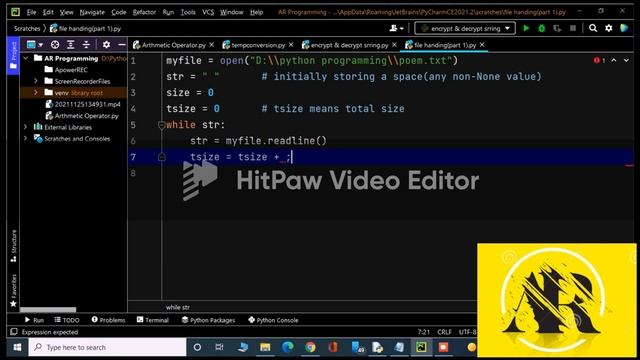Viewport: 640px width, 360px height.
Task: Collapse all in project tree
Action: 86,44
